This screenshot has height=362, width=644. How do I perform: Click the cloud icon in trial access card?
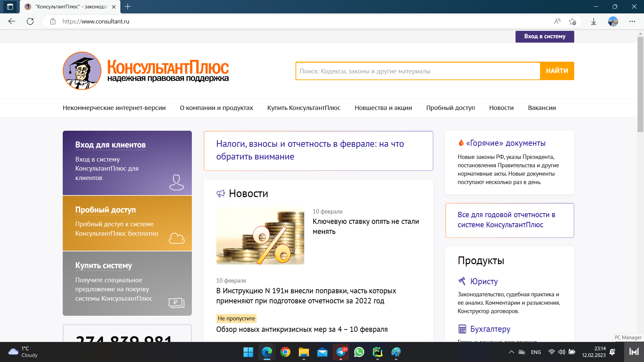pyautogui.click(x=176, y=238)
